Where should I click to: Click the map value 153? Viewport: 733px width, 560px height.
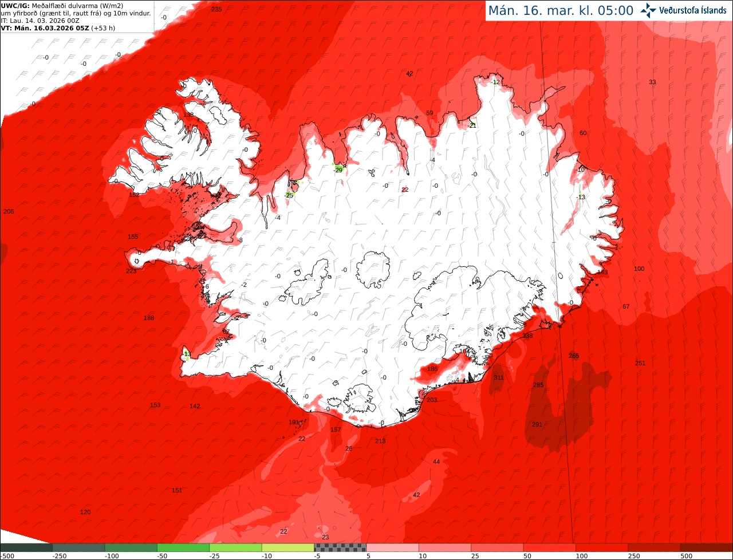155,405
